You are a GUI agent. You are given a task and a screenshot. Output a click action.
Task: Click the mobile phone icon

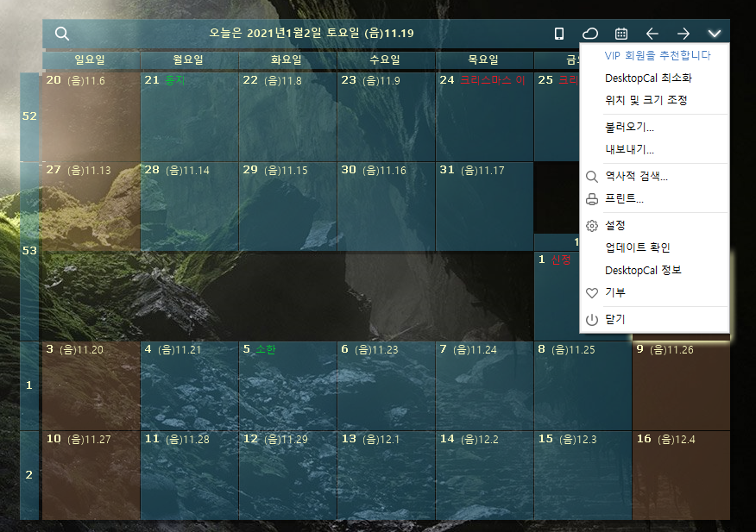pos(559,34)
